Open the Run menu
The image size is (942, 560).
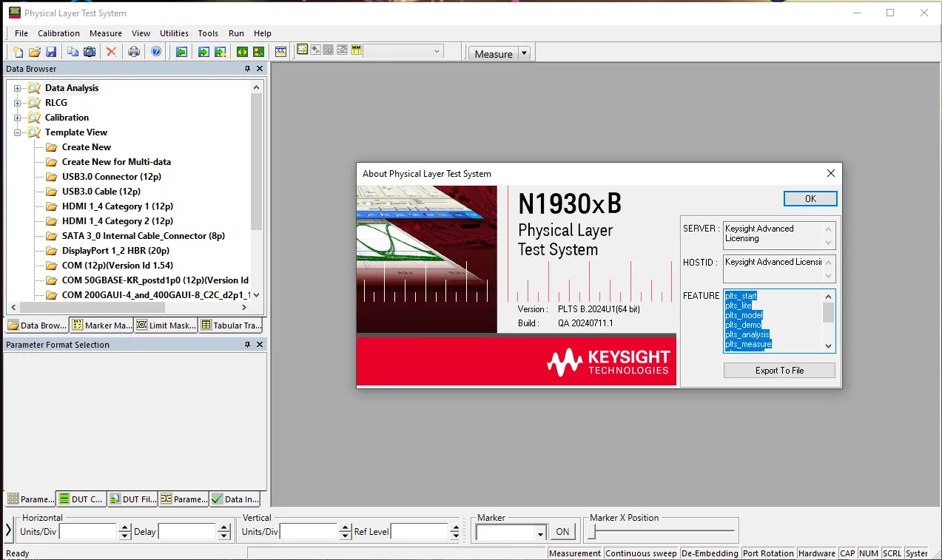pyautogui.click(x=236, y=33)
